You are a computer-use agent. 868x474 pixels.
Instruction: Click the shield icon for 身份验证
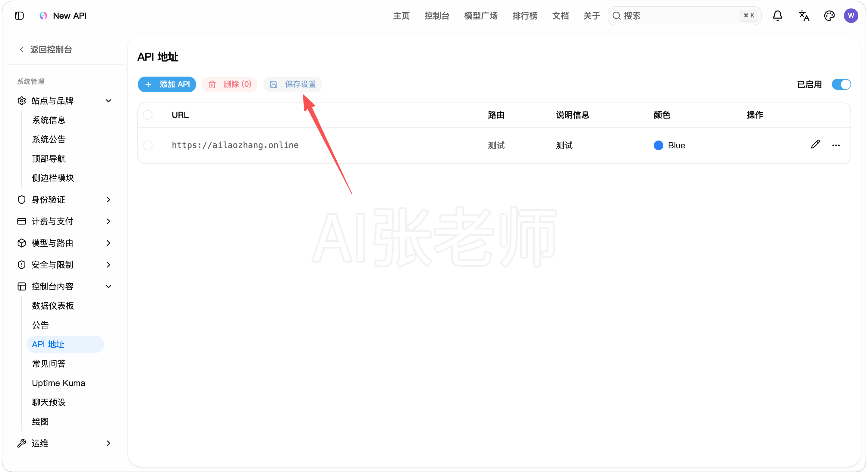click(x=22, y=200)
